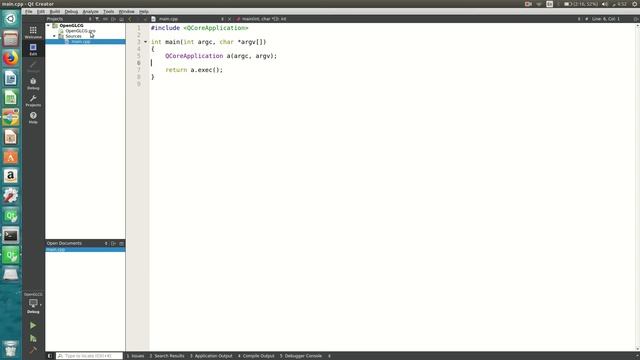Toggle synchronize with editor in Projects panel
Screen dimensions: 640x360
coord(105,19)
